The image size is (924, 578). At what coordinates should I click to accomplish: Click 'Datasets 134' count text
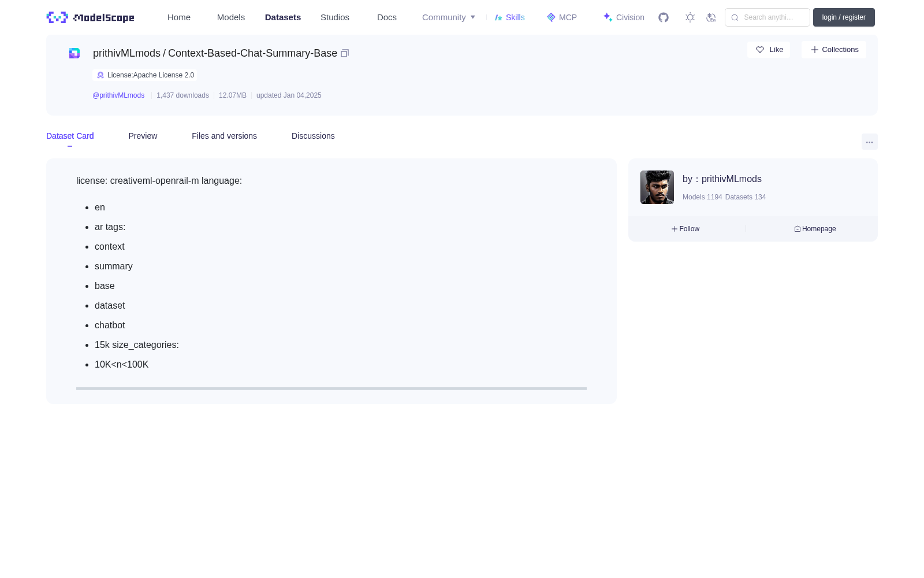(746, 197)
